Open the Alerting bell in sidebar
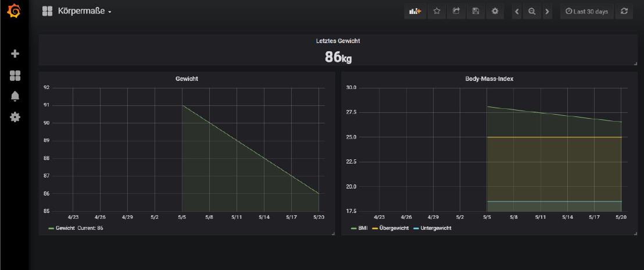Screen dimensions: 644x270 15,96
